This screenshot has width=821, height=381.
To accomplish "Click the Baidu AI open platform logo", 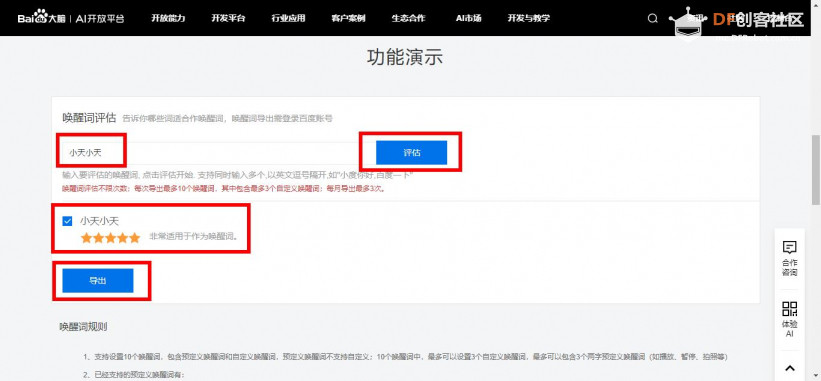I will click(71, 18).
